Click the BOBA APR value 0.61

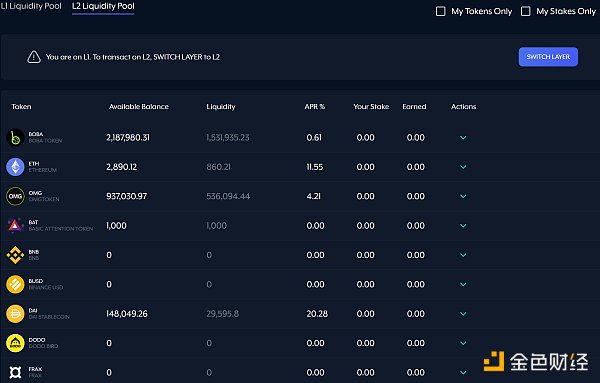[314, 138]
